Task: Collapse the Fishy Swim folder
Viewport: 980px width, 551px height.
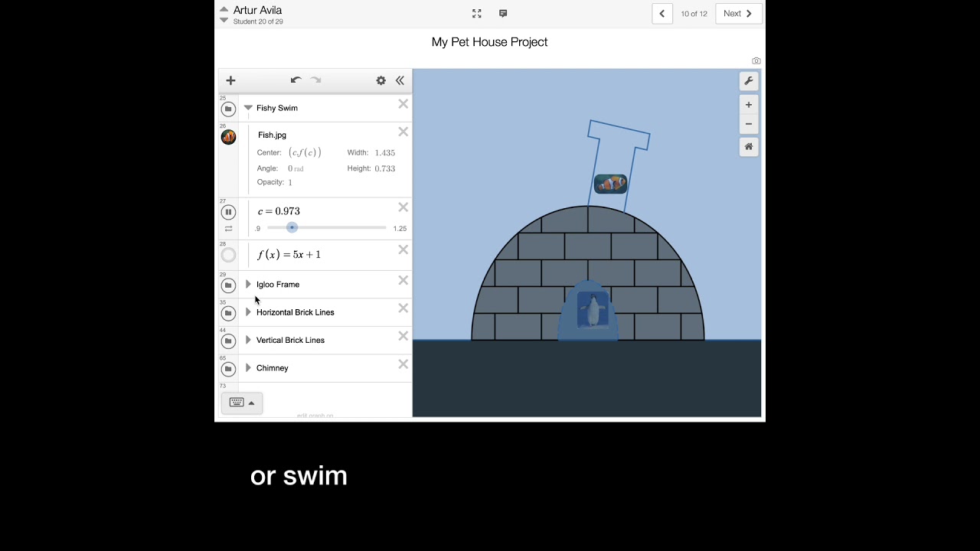Action: (248, 108)
